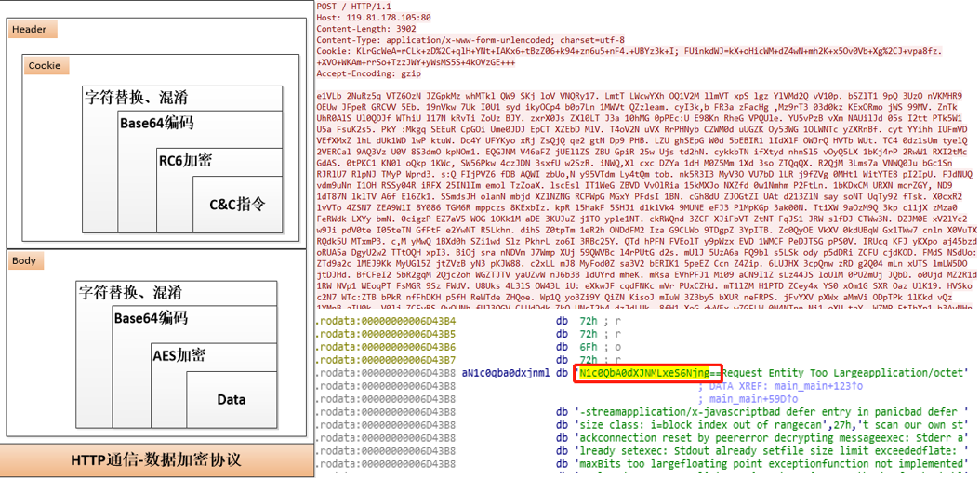The image size is (980, 478).
Task: Click the "RC6加密" layer text
Action: coord(184,161)
